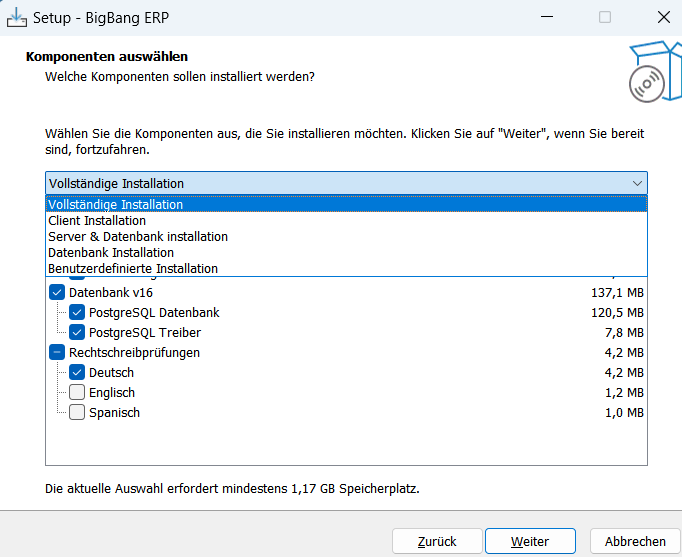Toggle the Rechtschreibprüfungen group checkbox
This screenshot has height=557, width=682.
(x=57, y=352)
